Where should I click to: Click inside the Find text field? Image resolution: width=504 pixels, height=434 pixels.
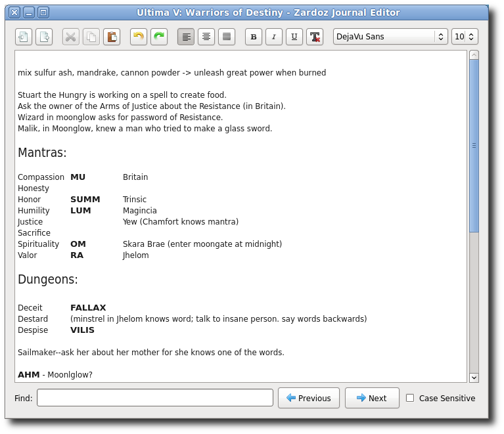coord(155,398)
